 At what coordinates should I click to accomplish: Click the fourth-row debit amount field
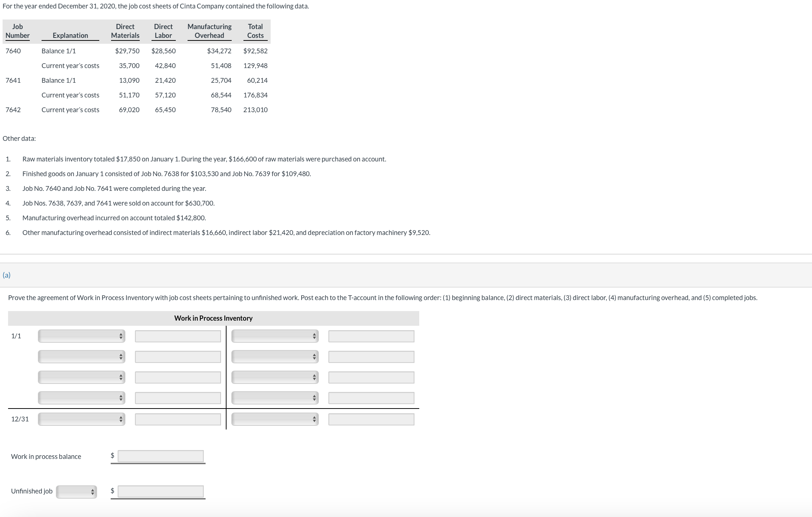point(178,398)
